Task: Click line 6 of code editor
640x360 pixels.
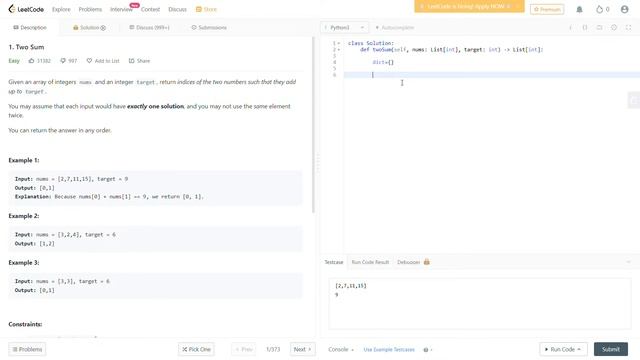Action: 491,75
